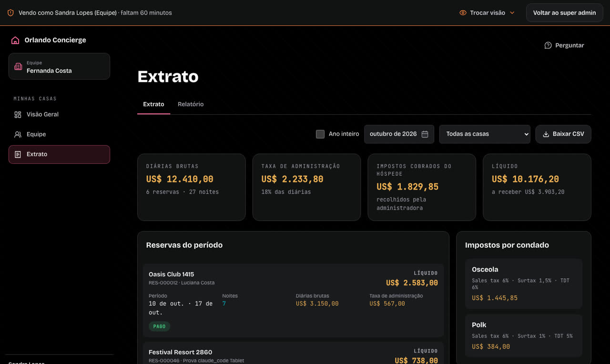This screenshot has width=610, height=364.
Task: Open the Todas as casas dropdown
Action: coord(485,134)
